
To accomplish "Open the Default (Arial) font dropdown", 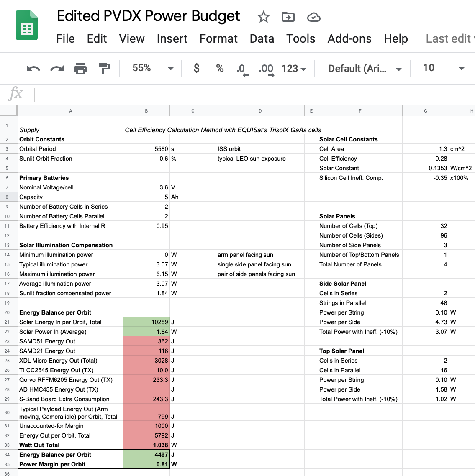I will tap(365, 69).
